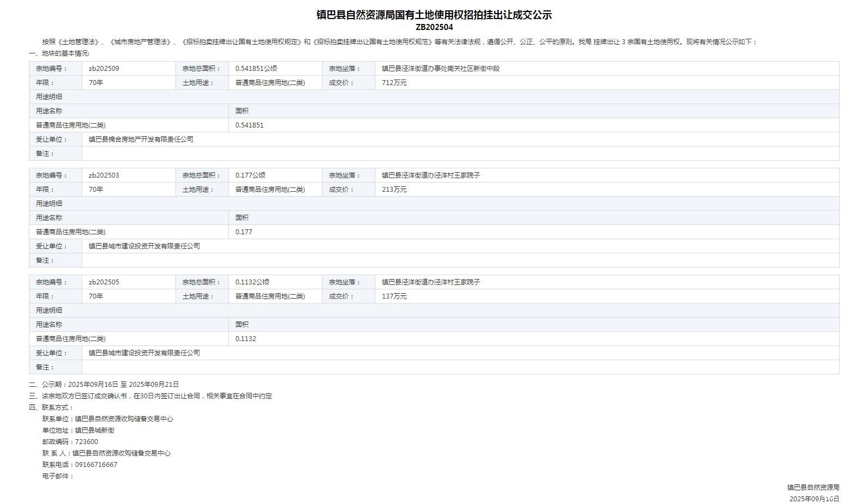
Task: Click the publicity period end date 2025年09月21日
Action: [x=154, y=385]
